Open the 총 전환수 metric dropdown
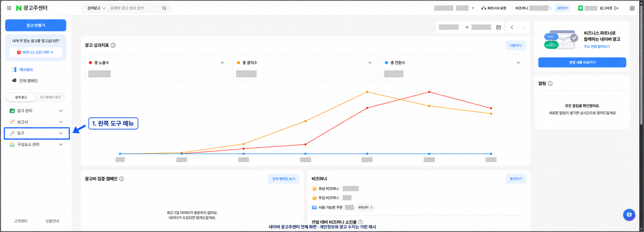644x232 pixels. 518,63
